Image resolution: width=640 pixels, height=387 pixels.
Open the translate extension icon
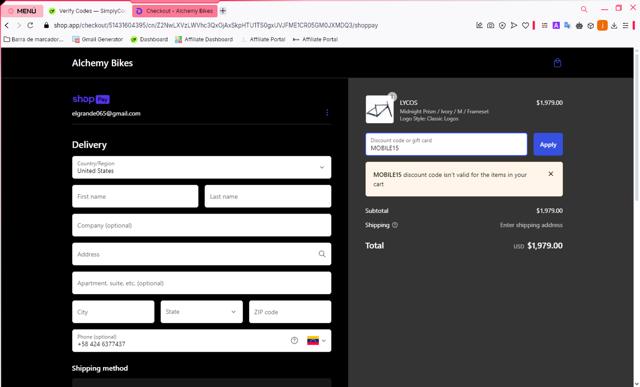point(567,25)
